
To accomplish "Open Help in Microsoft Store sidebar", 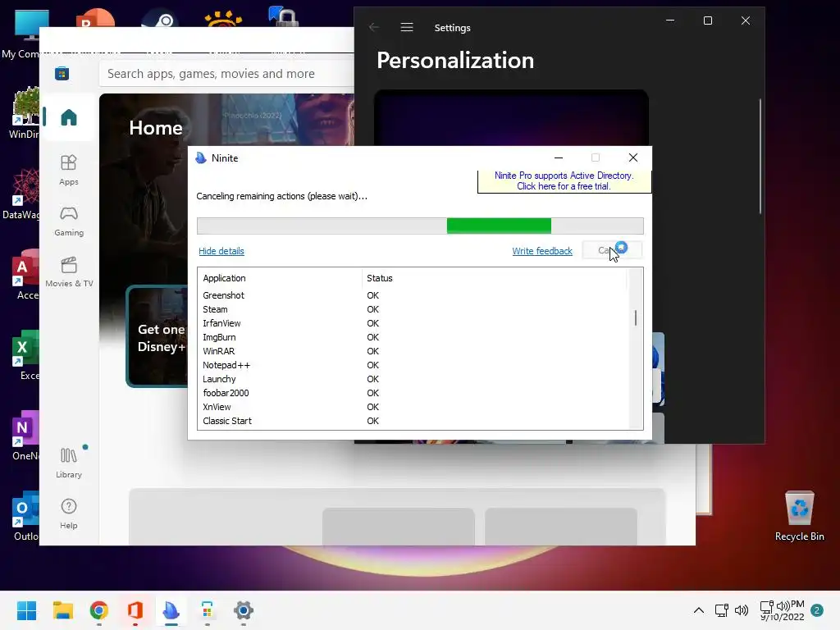I will point(69,514).
